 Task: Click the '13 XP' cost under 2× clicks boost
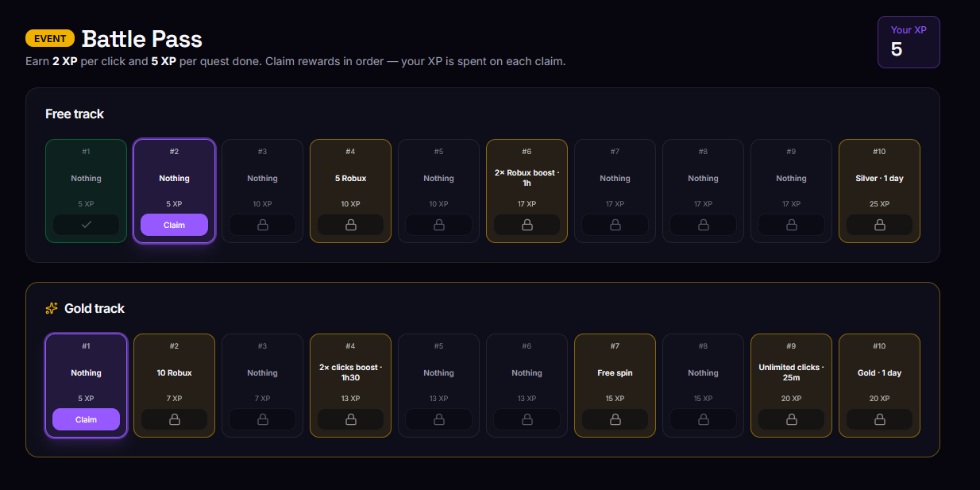click(350, 399)
